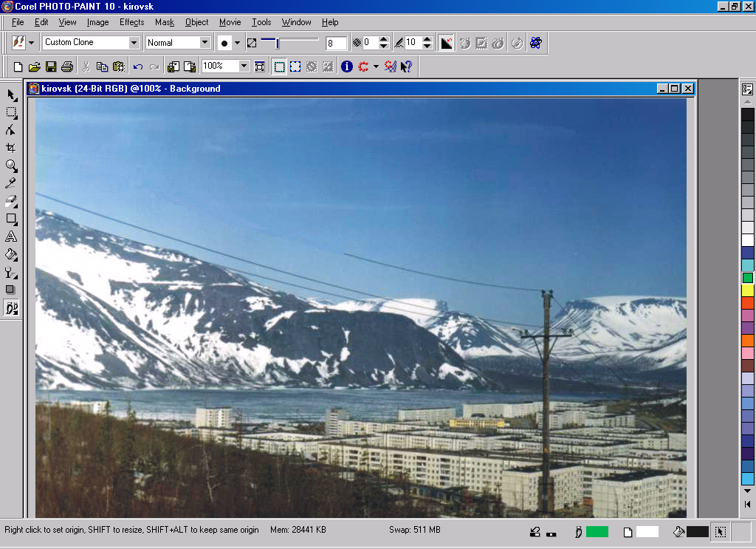Image resolution: width=756 pixels, height=549 pixels.
Task: Click the color palette options icon at top
Action: [x=748, y=89]
